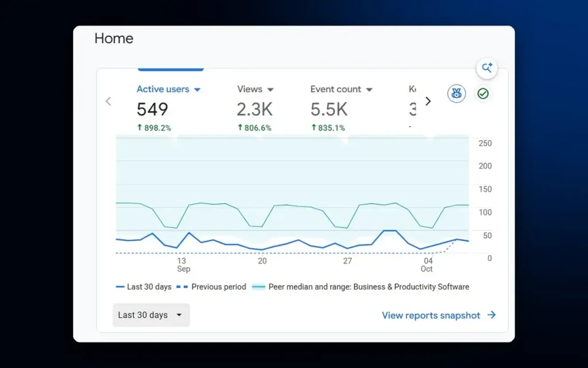Go to previous metrics with left chevron
Viewport: 588px width, 368px height.
tap(109, 101)
